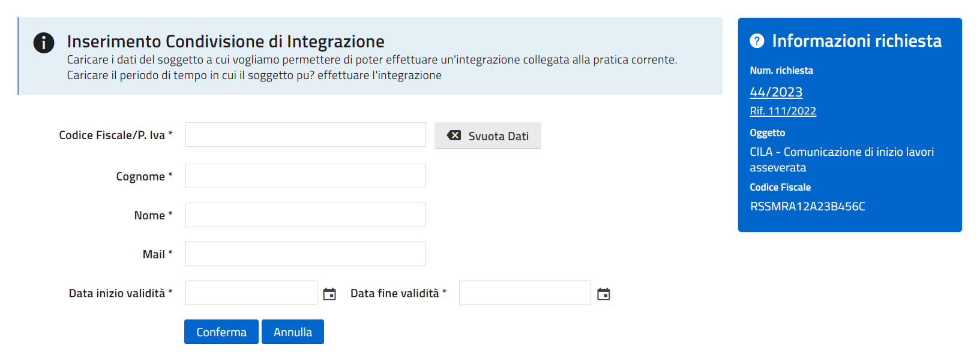Cancel the form with Annulla
The height and width of the screenshot is (362, 980).
293,332
